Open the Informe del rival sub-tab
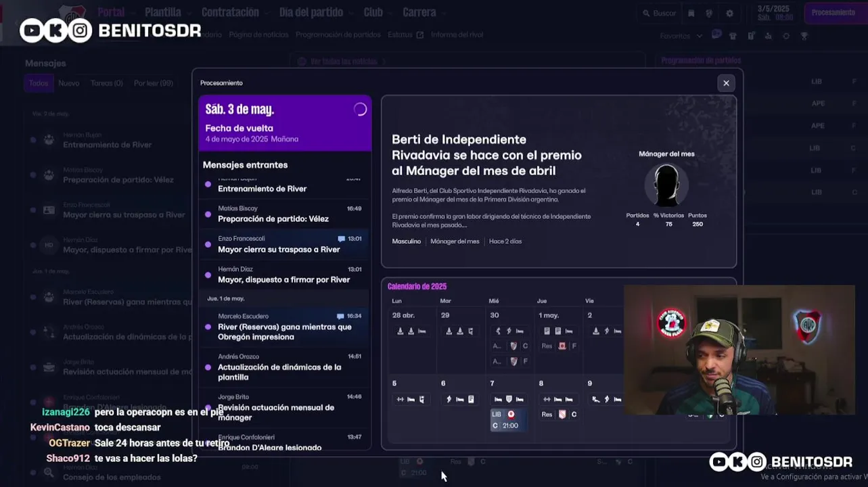The height and width of the screenshot is (487, 868). coord(457,34)
